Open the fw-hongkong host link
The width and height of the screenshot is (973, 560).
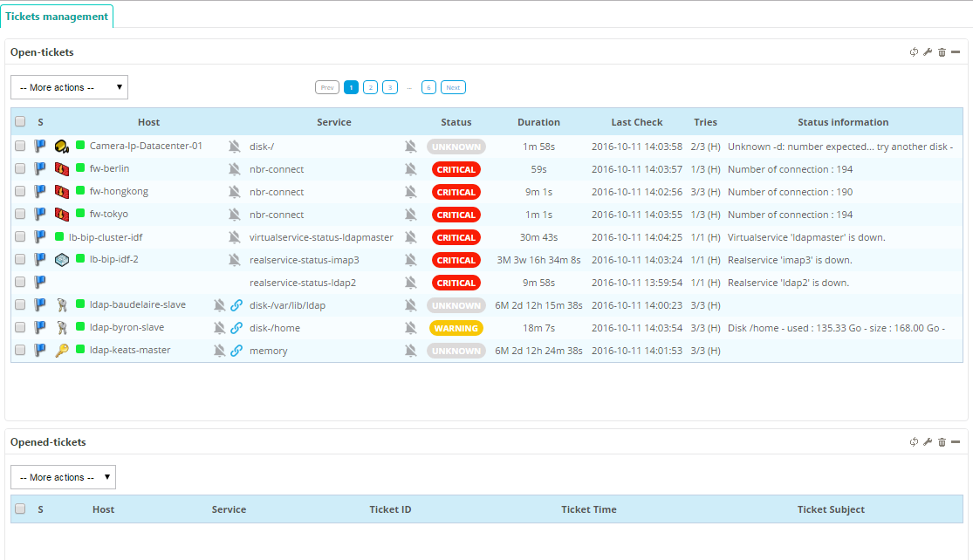click(x=119, y=192)
